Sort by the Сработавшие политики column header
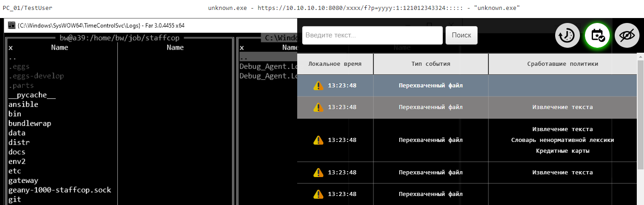Image resolution: width=644 pixels, height=205 pixels. [562, 64]
